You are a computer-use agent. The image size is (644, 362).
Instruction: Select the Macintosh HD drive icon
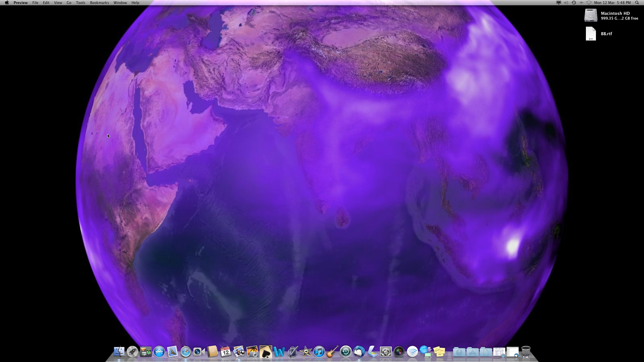pyautogui.click(x=591, y=15)
